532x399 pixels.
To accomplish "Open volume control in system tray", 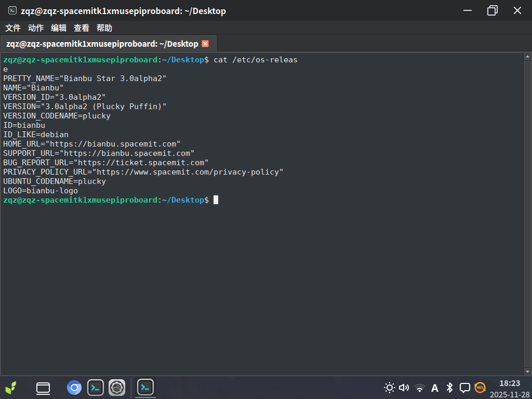I will coord(404,388).
